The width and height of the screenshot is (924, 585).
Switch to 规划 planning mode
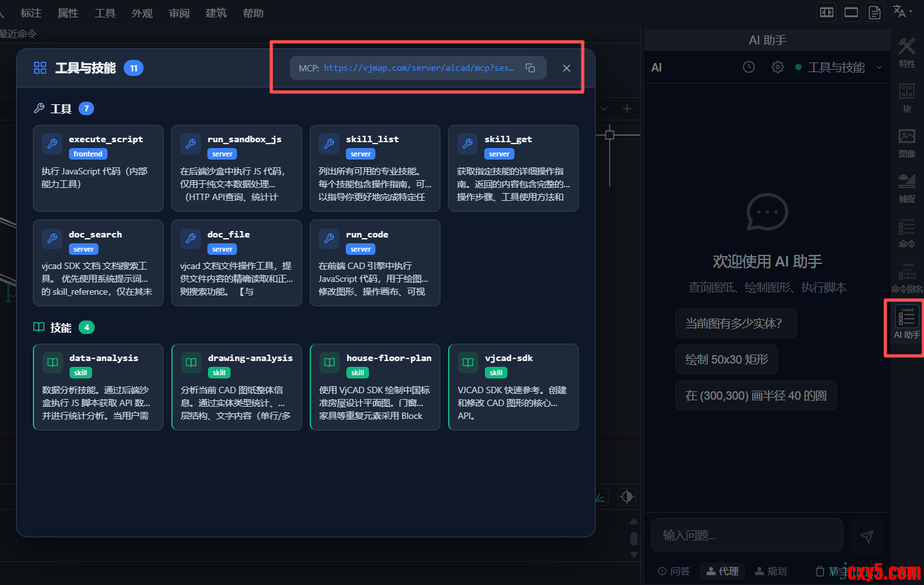click(771, 571)
